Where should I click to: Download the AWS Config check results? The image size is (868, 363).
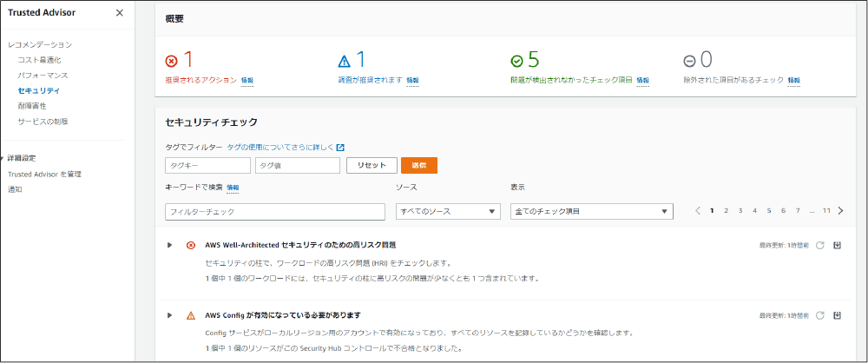pyautogui.click(x=837, y=315)
